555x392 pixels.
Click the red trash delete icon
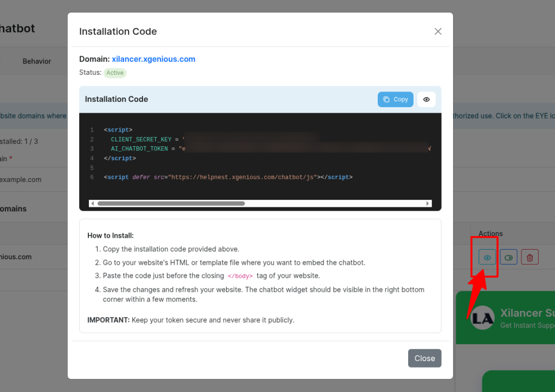click(530, 258)
